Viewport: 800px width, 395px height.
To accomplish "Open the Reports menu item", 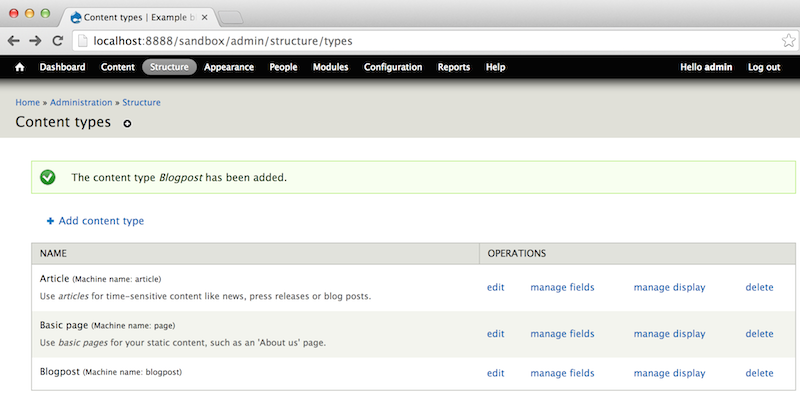I will [x=454, y=67].
